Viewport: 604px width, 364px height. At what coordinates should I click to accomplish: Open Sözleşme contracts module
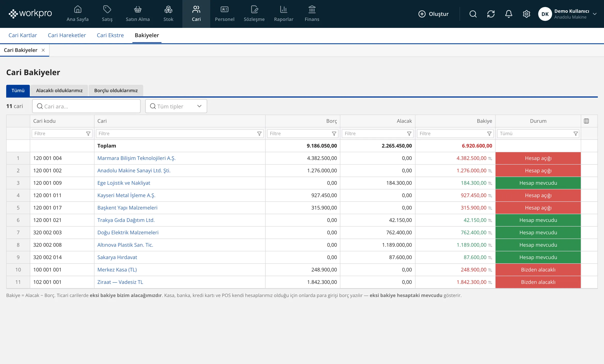click(254, 14)
